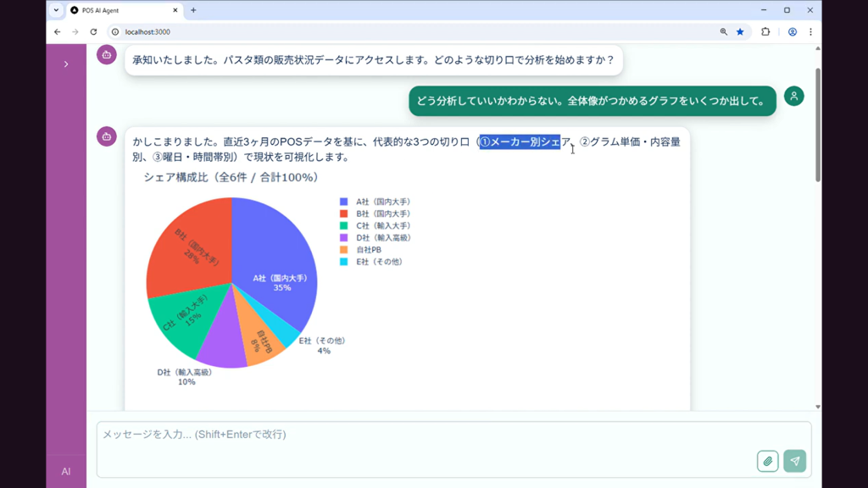Click the bot avatar beside the AI reply
The height and width of the screenshot is (488, 868).
coord(105,136)
